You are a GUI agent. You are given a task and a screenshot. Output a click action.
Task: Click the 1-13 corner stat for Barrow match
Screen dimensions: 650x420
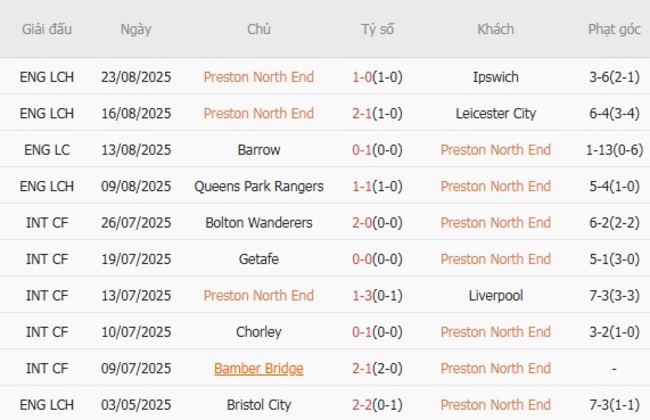coord(614,149)
